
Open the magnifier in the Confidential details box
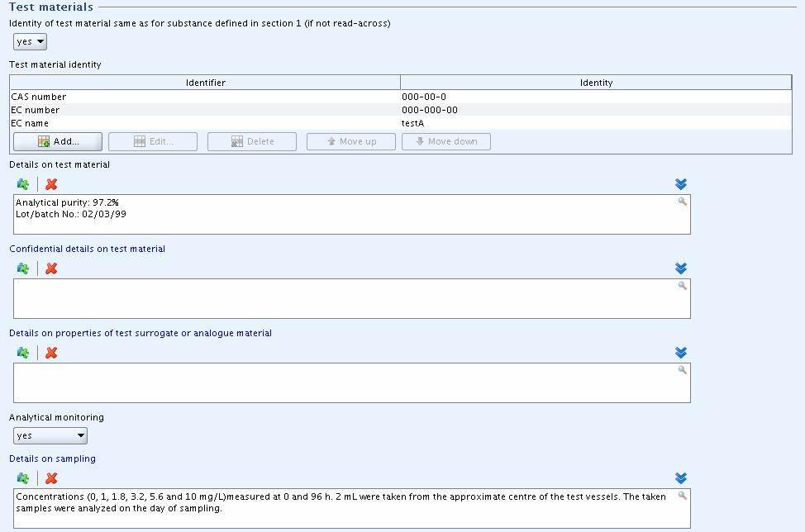tap(683, 286)
